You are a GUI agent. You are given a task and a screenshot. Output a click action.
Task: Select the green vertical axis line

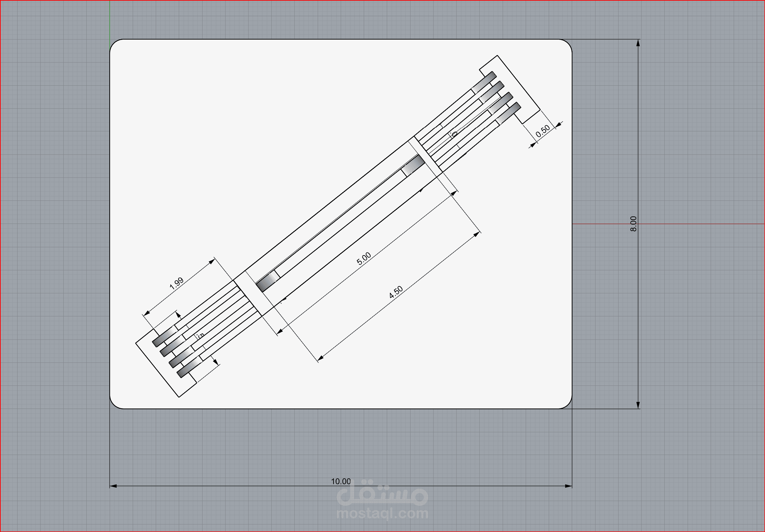coord(110,21)
